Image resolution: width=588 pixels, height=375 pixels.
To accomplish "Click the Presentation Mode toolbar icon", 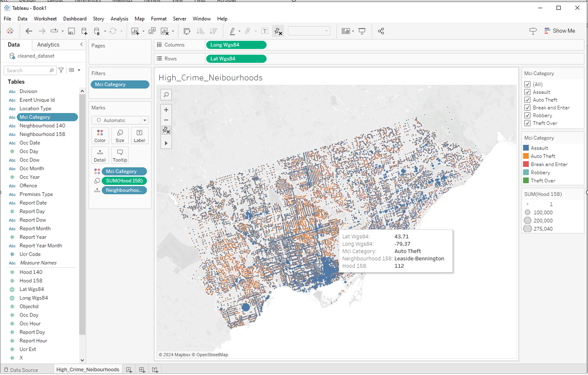I will (x=362, y=31).
